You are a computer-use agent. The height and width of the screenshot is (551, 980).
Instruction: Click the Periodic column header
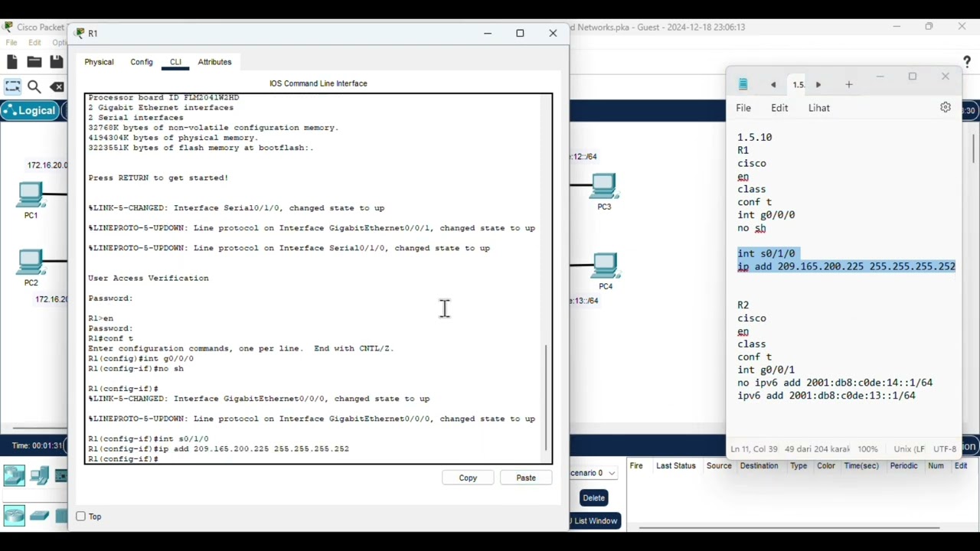[x=903, y=465]
